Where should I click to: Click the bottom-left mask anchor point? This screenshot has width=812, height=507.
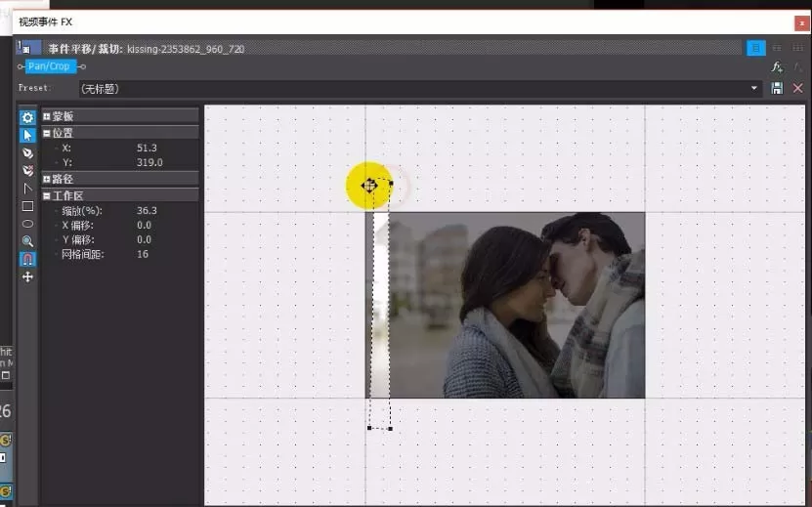pos(369,428)
